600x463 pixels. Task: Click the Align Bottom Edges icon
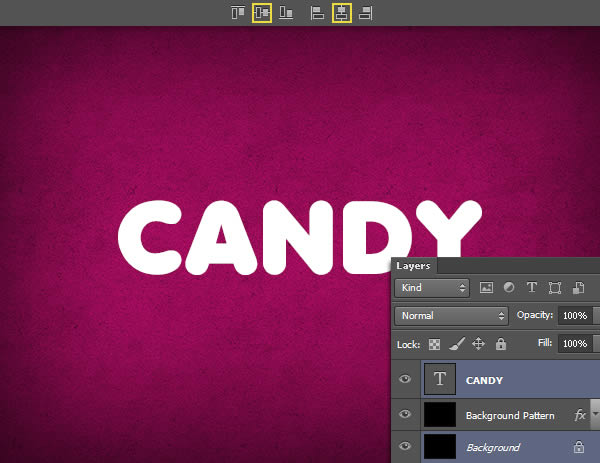tap(286, 13)
